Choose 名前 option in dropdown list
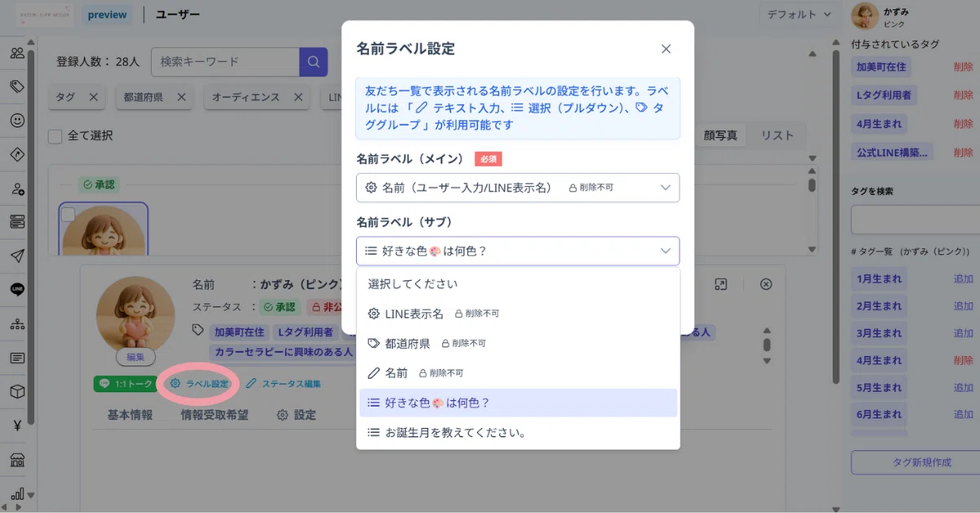Image resolution: width=980 pixels, height=513 pixels. (x=518, y=372)
